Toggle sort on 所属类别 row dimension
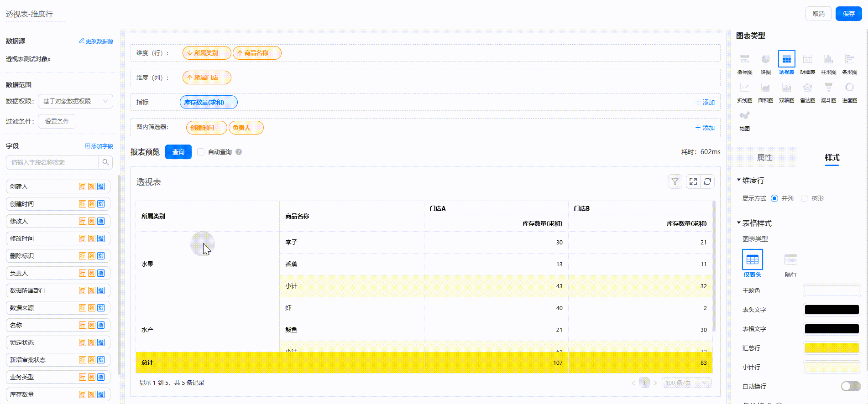Image resolution: width=868 pixels, height=404 pixels. pyautogui.click(x=189, y=53)
